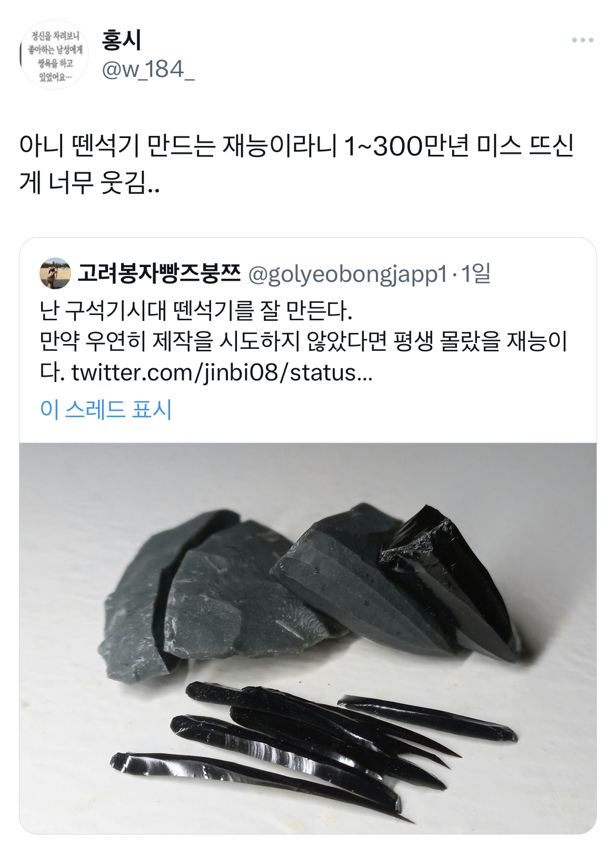
Task: Open the quoted author name 고려봉자빵즈붕쯔
Action: tap(159, 273)
